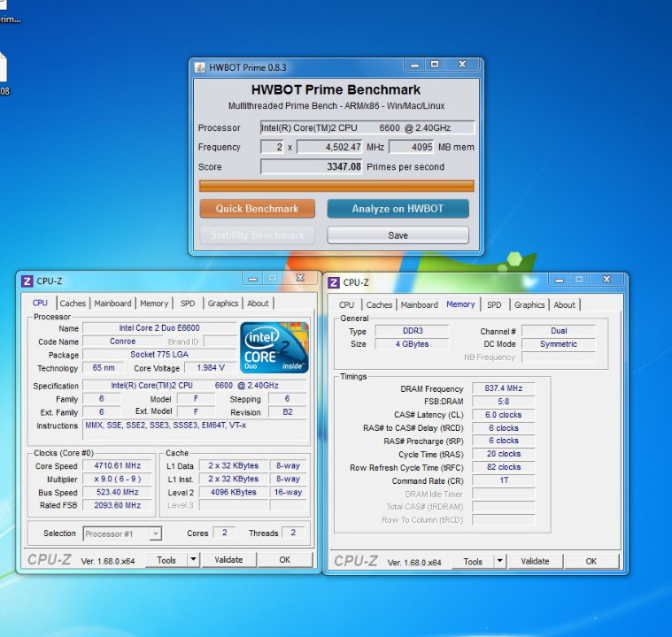The height and width of the screenshot is (637, 672).
Task: Open Graphics tab in right CPU-Z
Action: (x=529, y=304)
